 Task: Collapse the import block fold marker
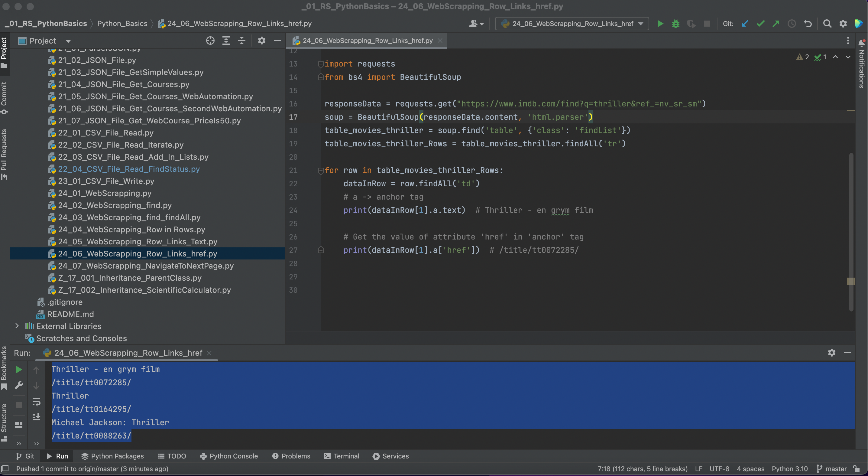pyautogui.click(x=321, y=64)
